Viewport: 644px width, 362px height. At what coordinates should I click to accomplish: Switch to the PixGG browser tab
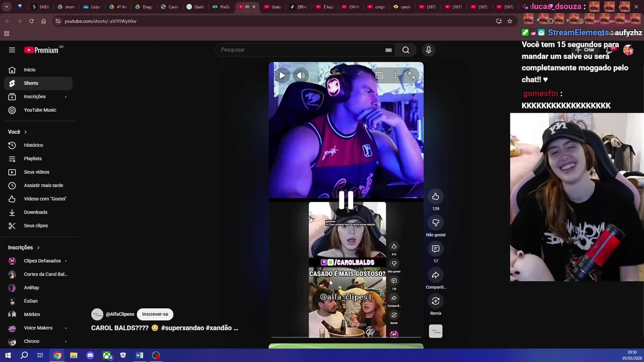(x=221, y=7)
